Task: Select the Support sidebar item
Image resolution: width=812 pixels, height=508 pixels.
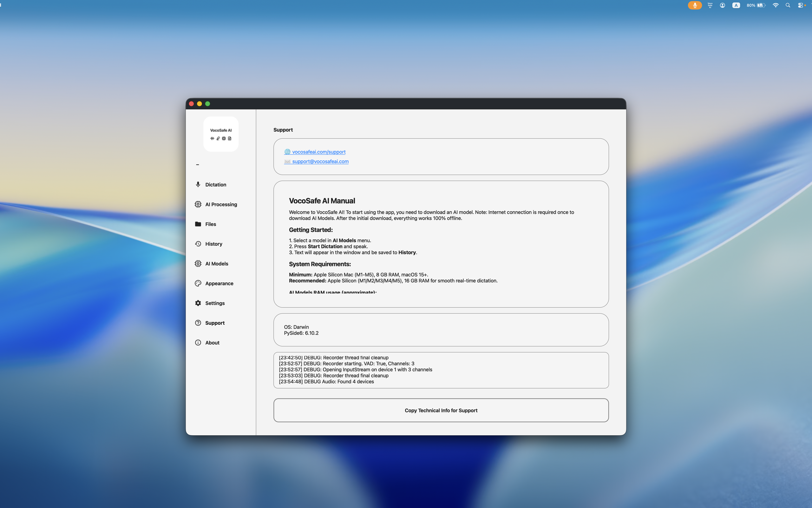Action: click(210, 323)
